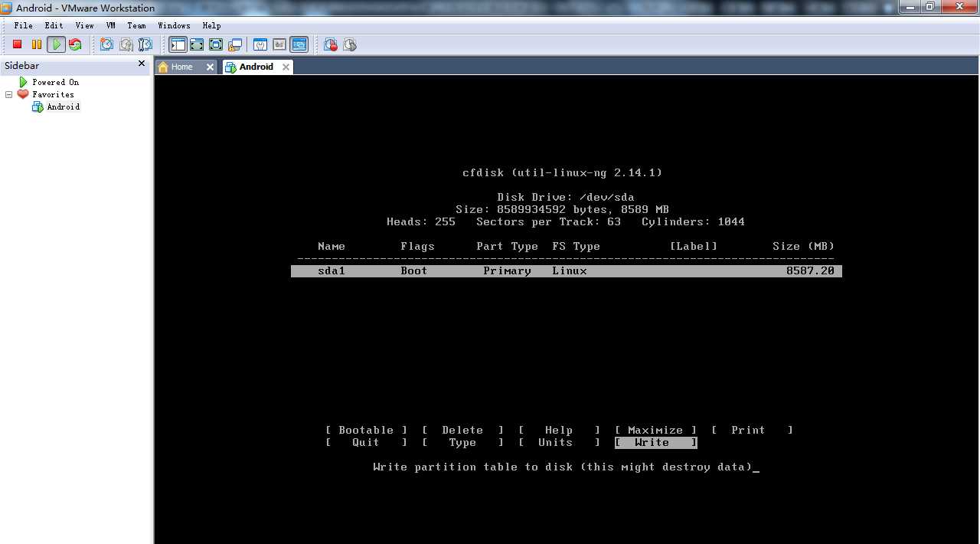980x544 pixels.
Task: Click the 'Sectors per Track: 63' text
Action: [548, 222]
